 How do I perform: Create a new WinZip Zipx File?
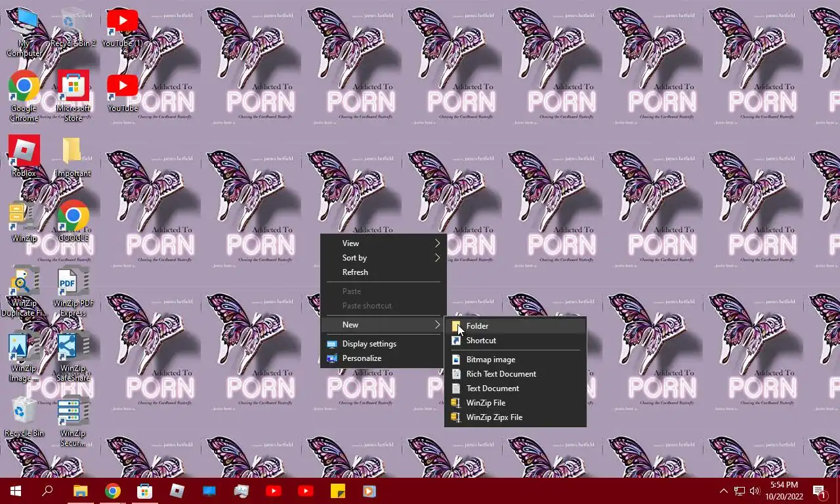click(515, 417)
